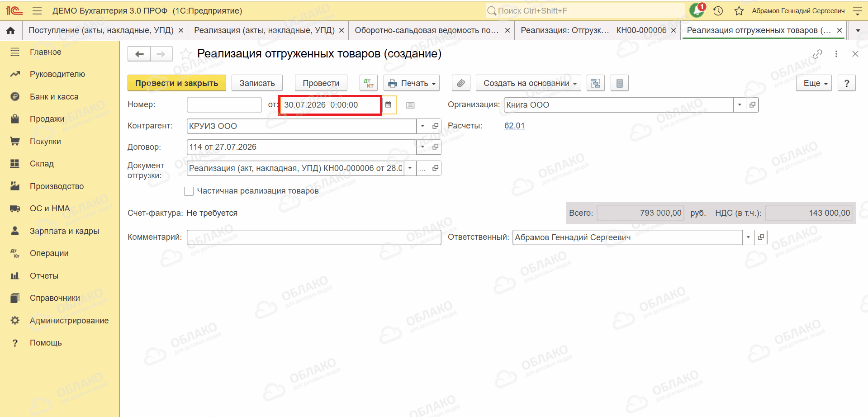Screen dimensions: 868x417
Task: Open favorites star in top bar
Action: coord(739,11)
